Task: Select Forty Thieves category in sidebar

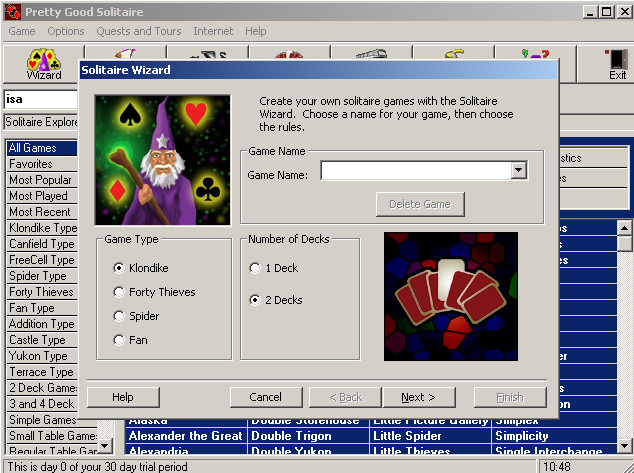Action: tap(42, 292)
